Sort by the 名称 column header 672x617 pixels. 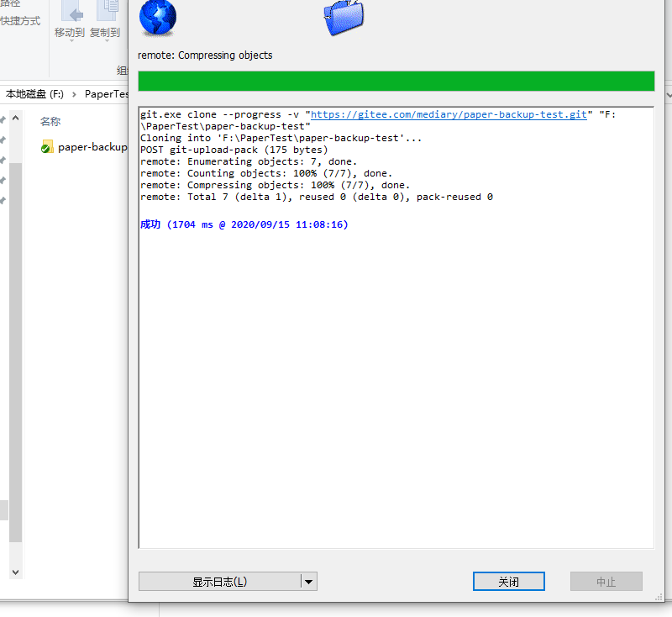tap(50, 121)
